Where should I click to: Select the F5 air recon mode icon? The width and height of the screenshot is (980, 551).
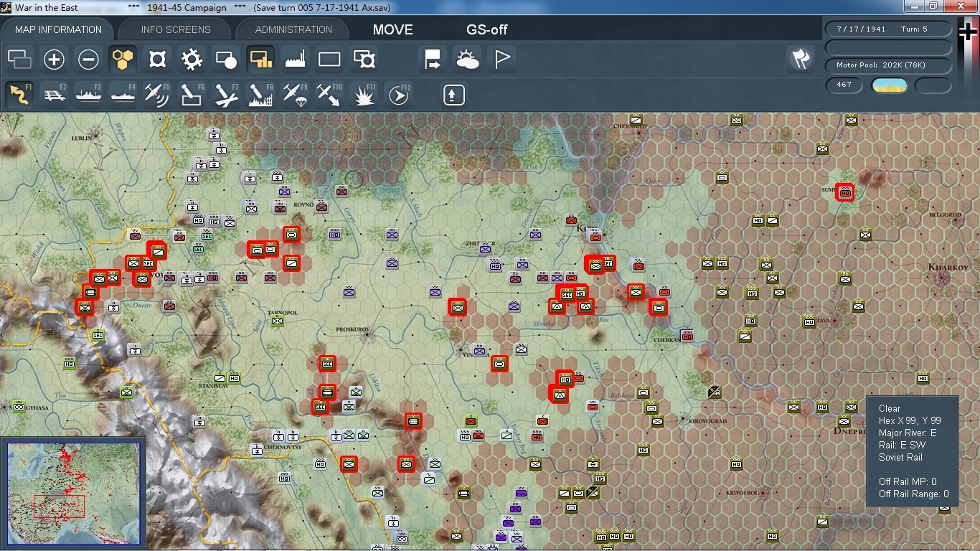[x=157, y=95]
